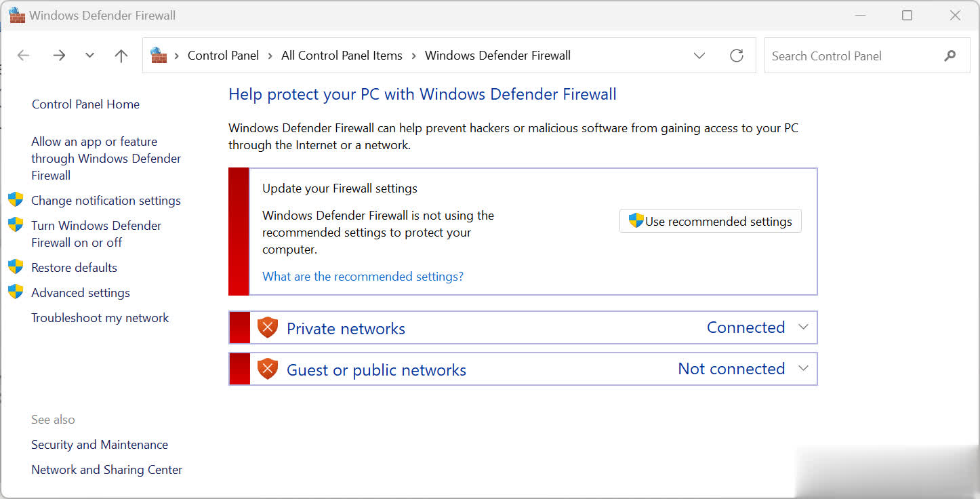
Task: Click the Guest or public networks heading
Action: click(x=376, y=370)
